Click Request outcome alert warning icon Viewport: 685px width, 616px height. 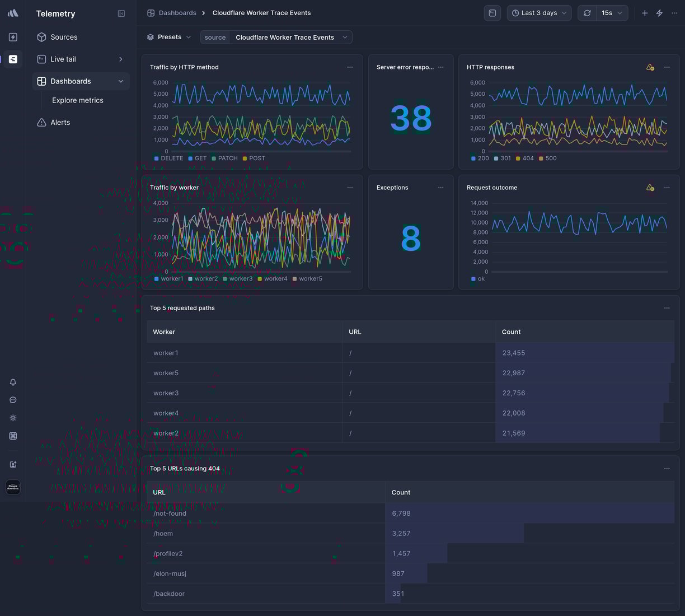tap(650, 188)
